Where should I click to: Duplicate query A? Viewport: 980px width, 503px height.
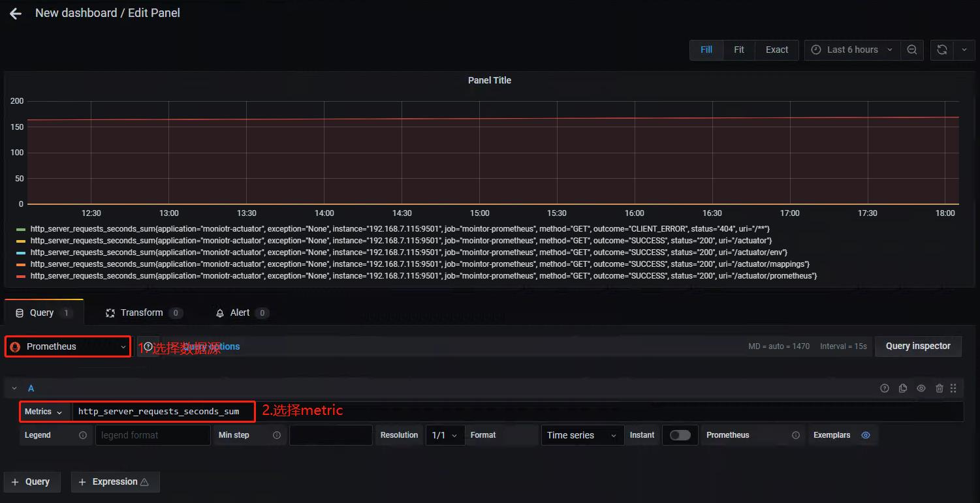[903, 388]
